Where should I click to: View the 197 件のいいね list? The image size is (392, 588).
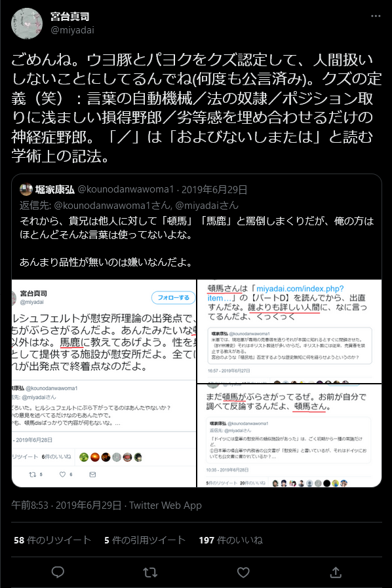231,540
